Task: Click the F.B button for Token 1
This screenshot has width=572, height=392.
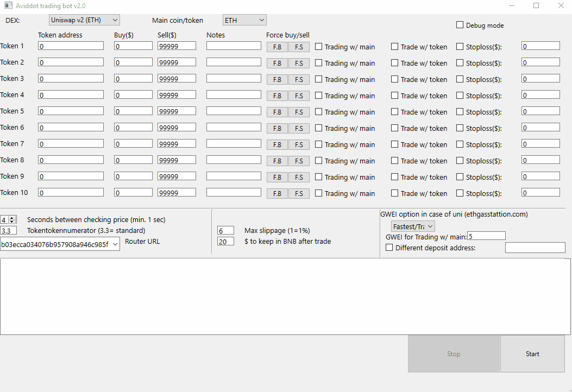Action: coord(277,47)
